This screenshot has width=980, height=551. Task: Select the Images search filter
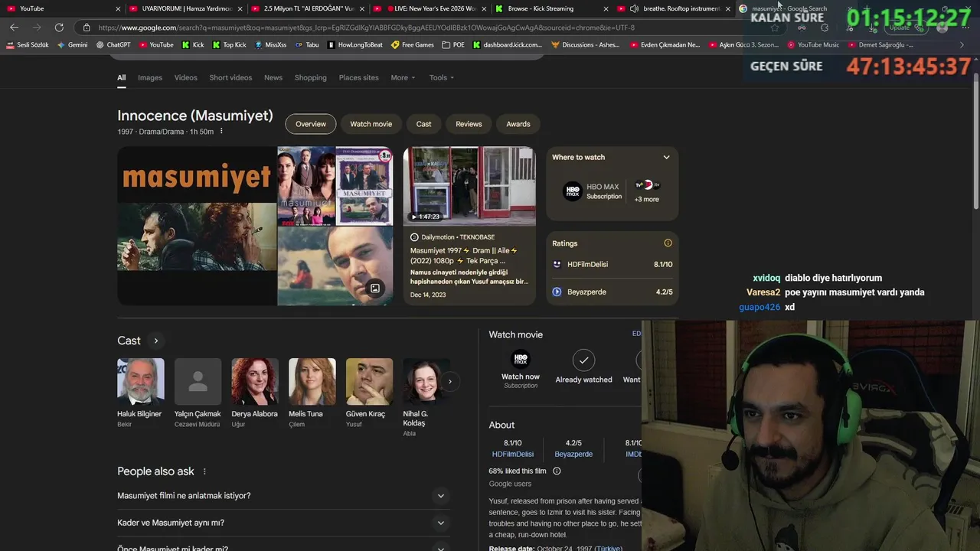[x=150, y=77]
